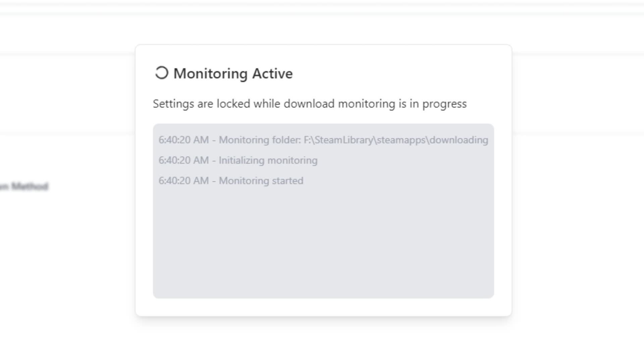Click the blurred Method label behind the dialog
The image size is (644, 362).
pyautogui.click(x=30, y=186)
